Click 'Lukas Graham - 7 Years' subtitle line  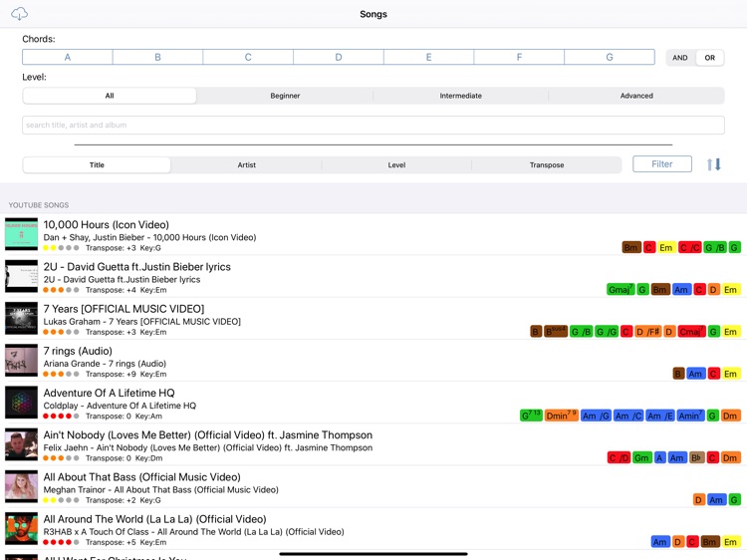(x=142, y=322)
